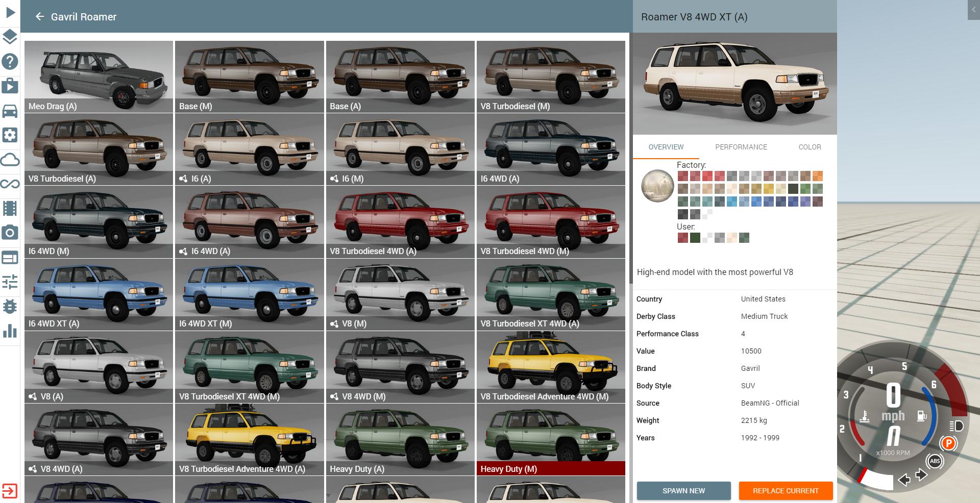This screenshot has height=503, width=980.
Task: Collapse the menu via top-right arrow
Action: 974,10
